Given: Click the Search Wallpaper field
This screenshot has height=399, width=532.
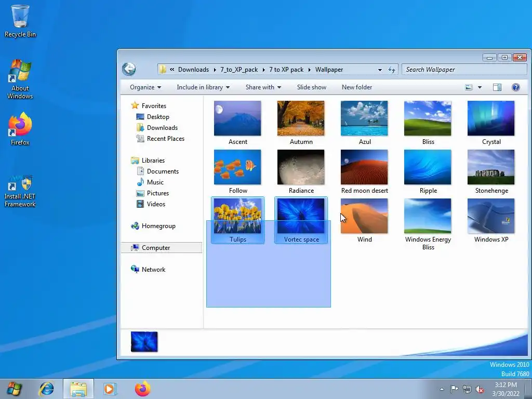Looking at the screenshot, I should pos(464,70).
